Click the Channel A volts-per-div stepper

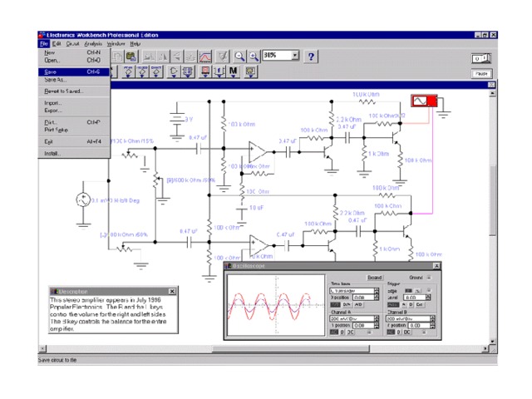[377, 318]
